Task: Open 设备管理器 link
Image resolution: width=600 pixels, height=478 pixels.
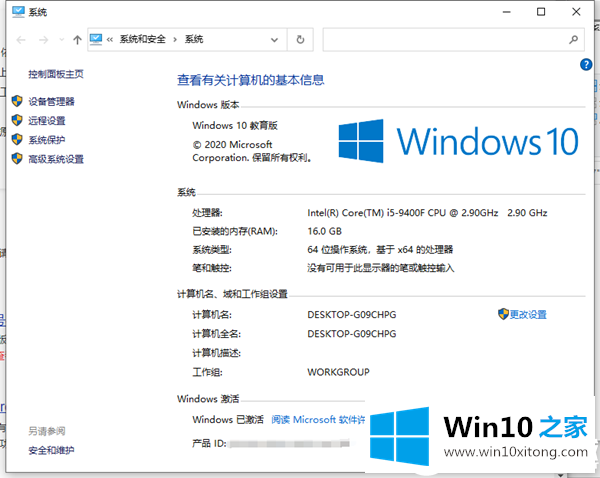Action: point(51,101)
